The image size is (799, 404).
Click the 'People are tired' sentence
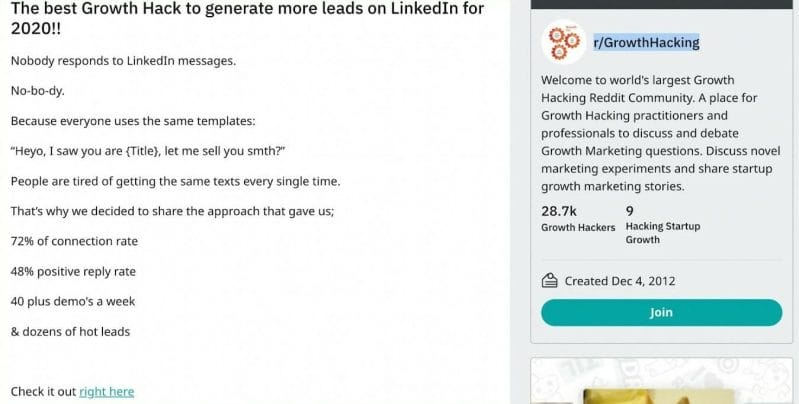pyautogui.click(x=175, y=181)
